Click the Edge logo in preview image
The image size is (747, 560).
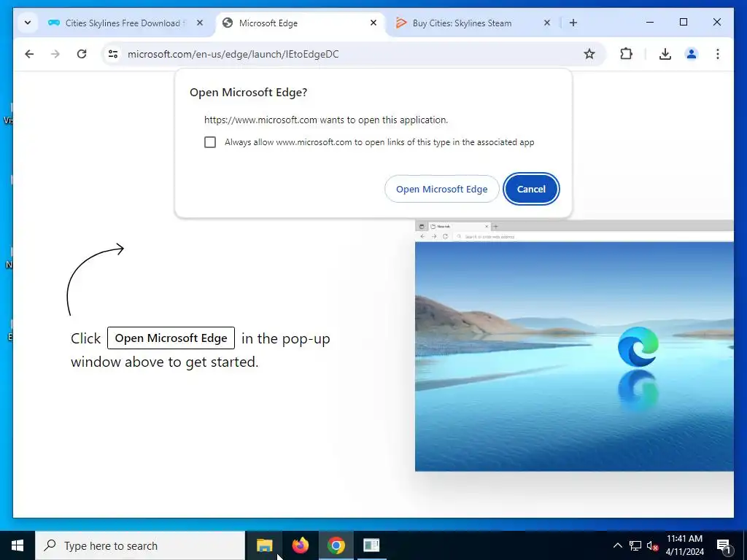tap(638, 346)
